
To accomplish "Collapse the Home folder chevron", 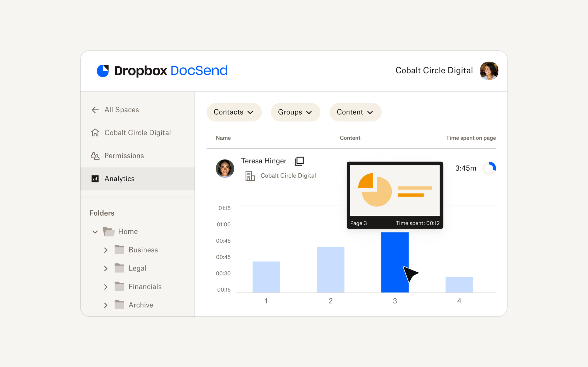I will 95,232.
